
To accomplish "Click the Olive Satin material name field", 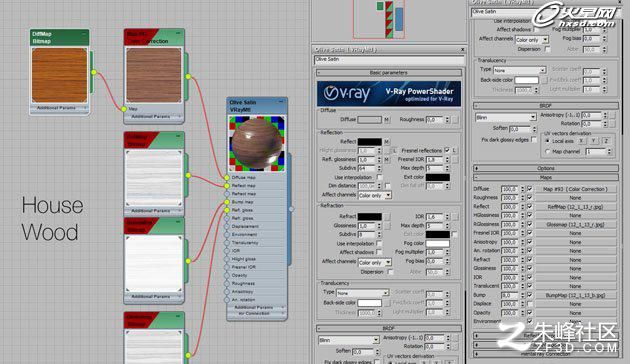I will click(x=389, y=60).
